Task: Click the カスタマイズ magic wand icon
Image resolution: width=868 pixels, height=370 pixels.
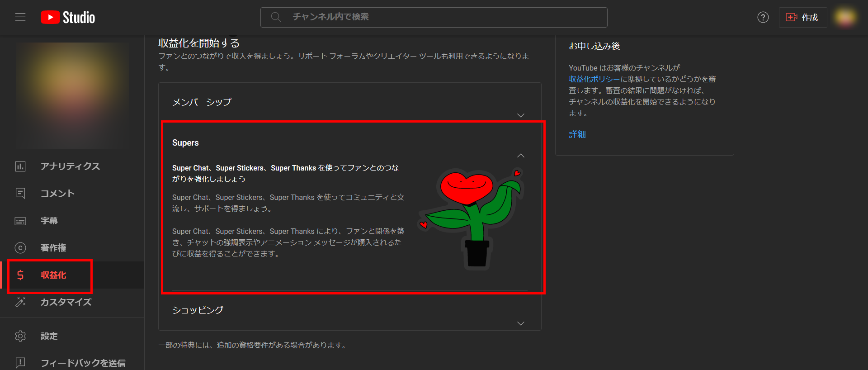Action: coord(20,302)
